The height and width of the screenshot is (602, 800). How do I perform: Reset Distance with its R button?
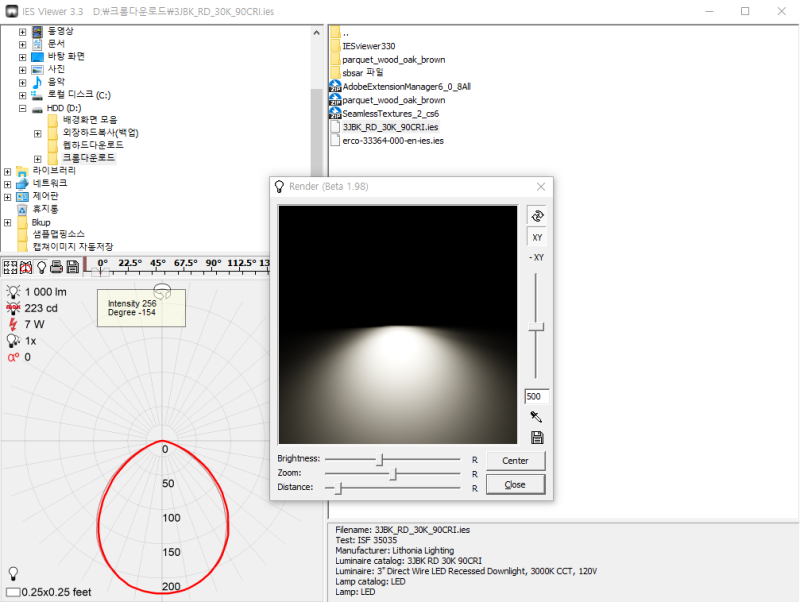point(474,489)
